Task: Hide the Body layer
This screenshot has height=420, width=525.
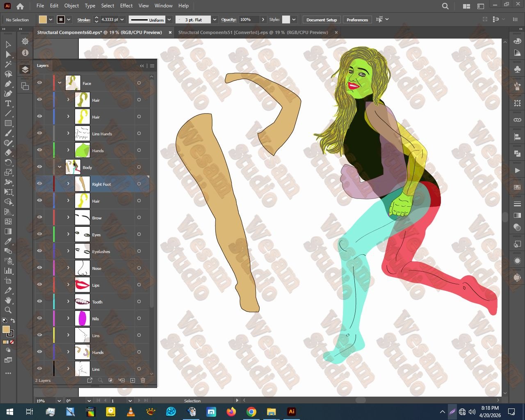Action: [x=40, y=167]
